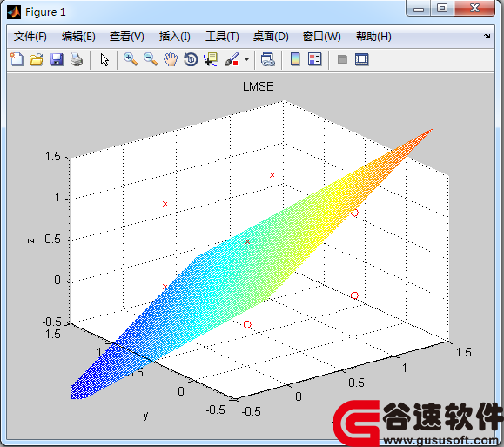The image size is (504, 447).
Task: Open the 帮助(H) menu
Action: (x=373, y=37)
